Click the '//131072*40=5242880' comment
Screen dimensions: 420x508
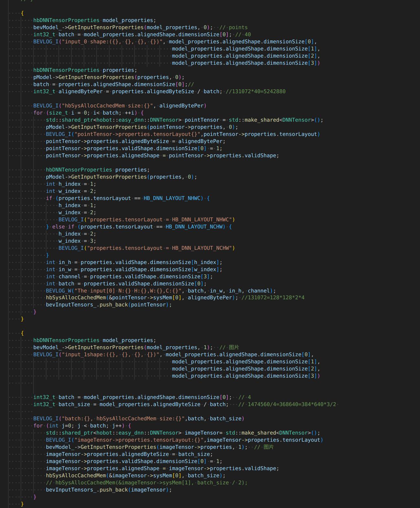tap(255, 92)
